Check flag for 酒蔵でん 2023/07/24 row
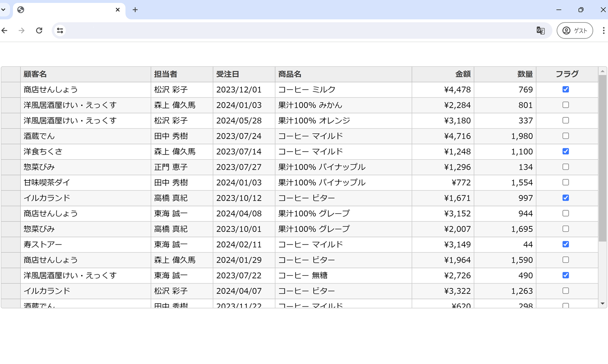608x364 pixels. [566, 136]
